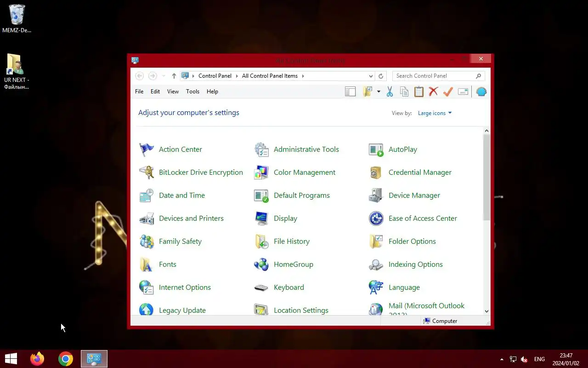
Task: Click the muted volume tray icon
Action: point(524,359)
